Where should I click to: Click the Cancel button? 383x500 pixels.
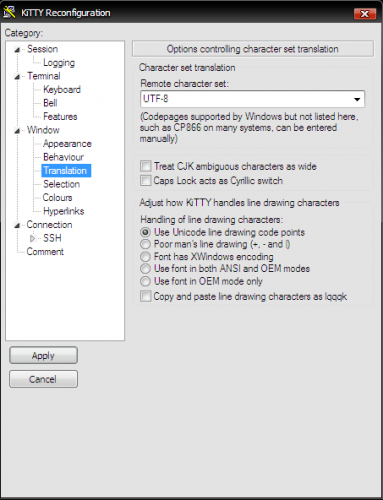tap(43, 379)
